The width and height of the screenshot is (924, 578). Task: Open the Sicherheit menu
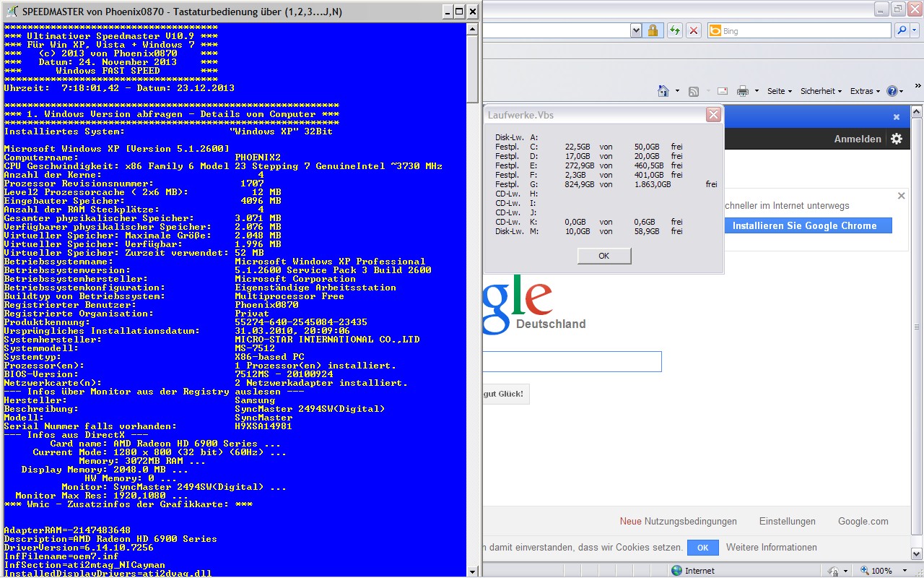pos(821,91)
